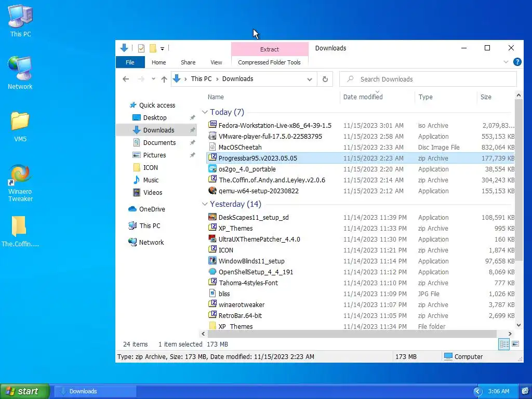Open the File menu
Screen dimensions: 532x399
(x=130, y=62)
